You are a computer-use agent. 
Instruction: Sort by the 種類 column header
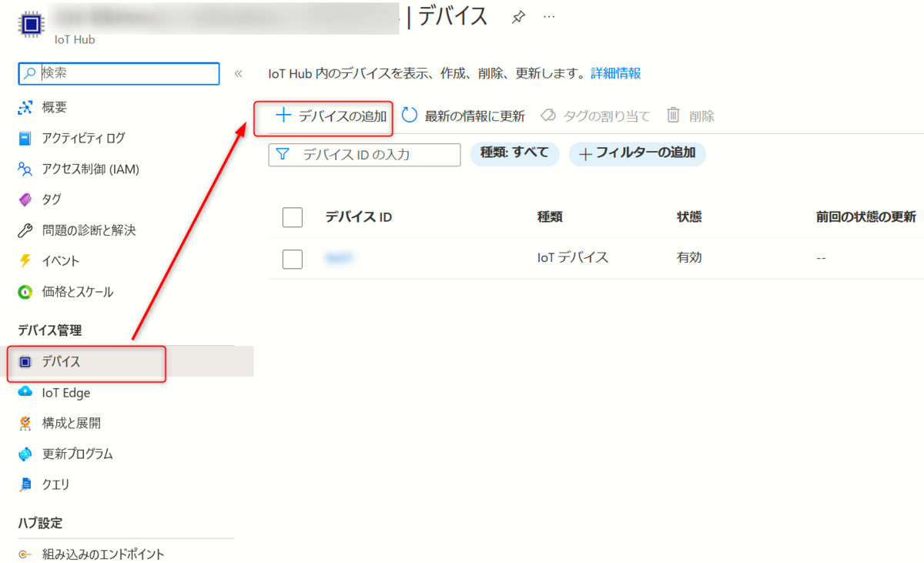click(x=550, y=217)
